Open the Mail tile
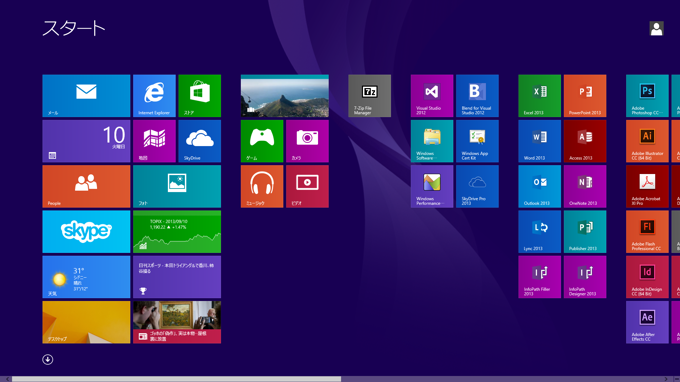Viewport: 680px width, 382px height. point(86,96)
